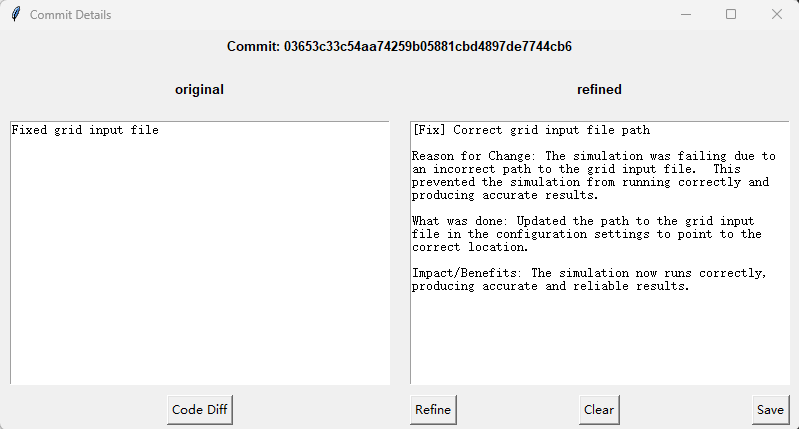This screenshot has width=799, height=429.
Task: Click the feather app icon in title bar
Action: [16, 14]
